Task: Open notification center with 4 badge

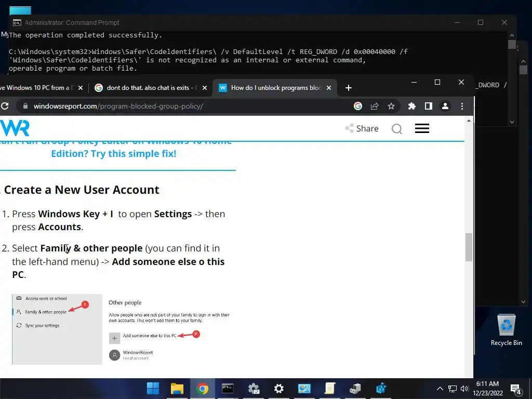Action: point(516,389)
